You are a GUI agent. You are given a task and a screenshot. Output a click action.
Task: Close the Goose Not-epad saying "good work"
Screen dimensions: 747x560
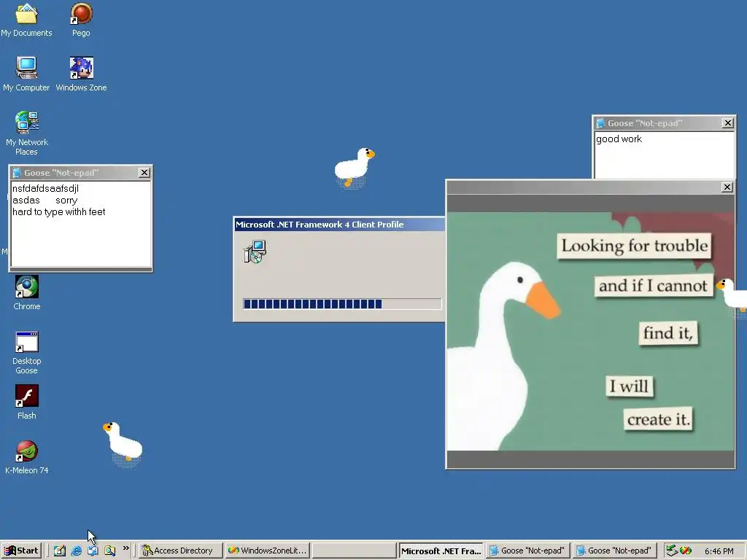click(727, 122)
